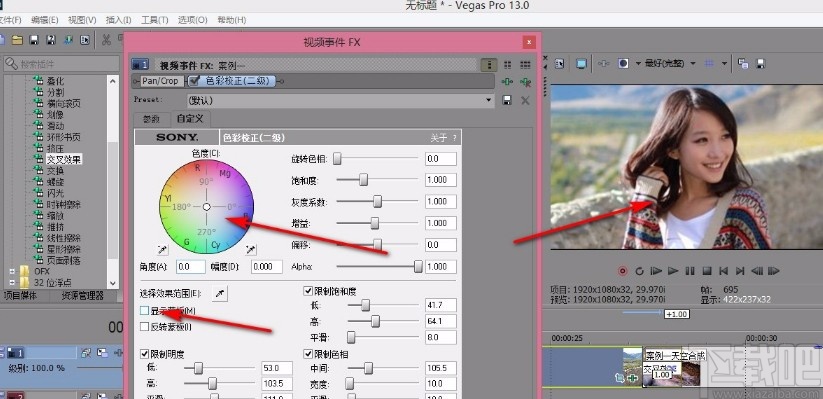This screenshot has width=823, height=399.
Task: Click the ? help link in the plugin header
Action: click(x=455, y=138)
